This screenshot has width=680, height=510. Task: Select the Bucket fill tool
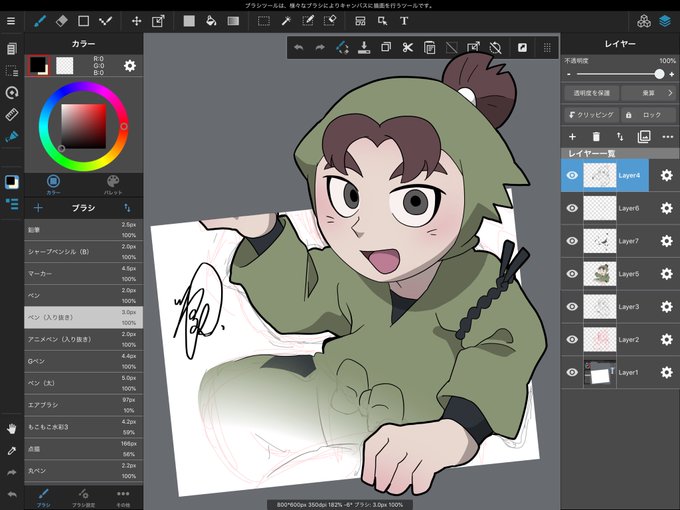coord(211,21)
